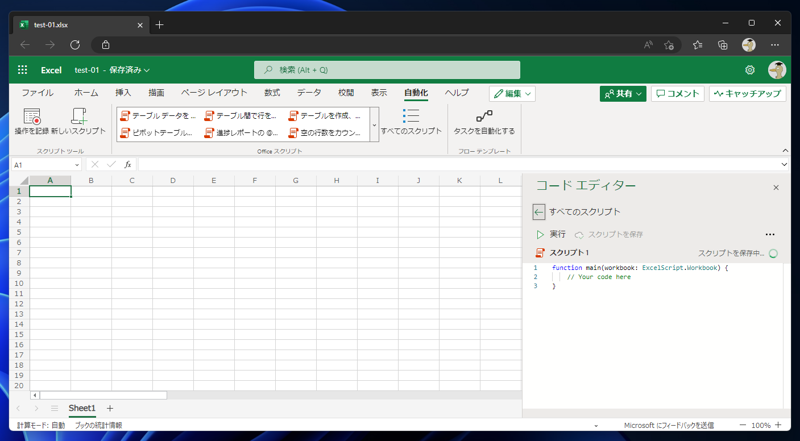Click スクリプトを保存 save script
800x441 pixels.
click(x=609, y=235)
